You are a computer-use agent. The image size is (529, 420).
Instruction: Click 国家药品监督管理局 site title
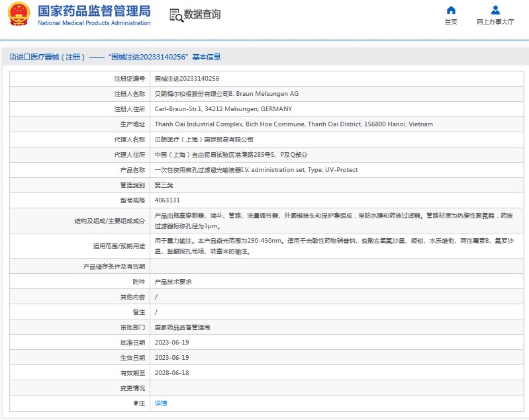coord(94,11)
